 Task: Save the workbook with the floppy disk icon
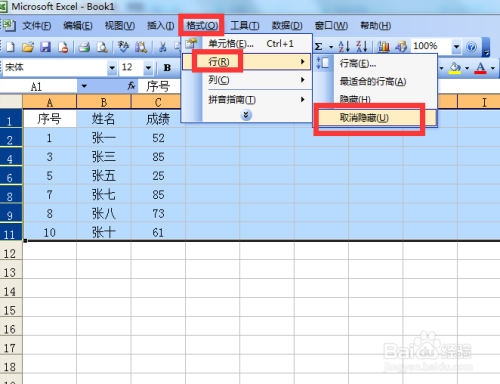[45, 47]
